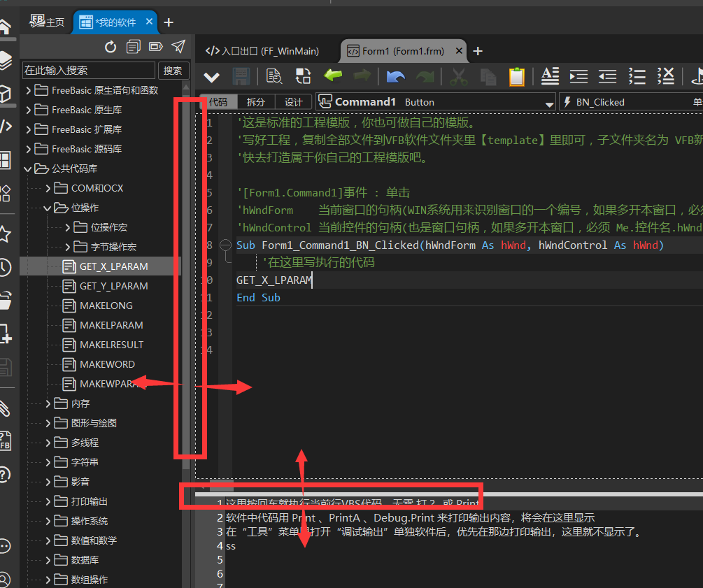Switch to the 设计 design view
Screen dimensions: 703x588
293,102
